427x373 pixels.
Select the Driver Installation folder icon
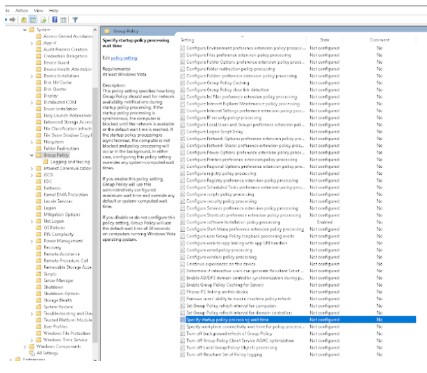point(39,109)
